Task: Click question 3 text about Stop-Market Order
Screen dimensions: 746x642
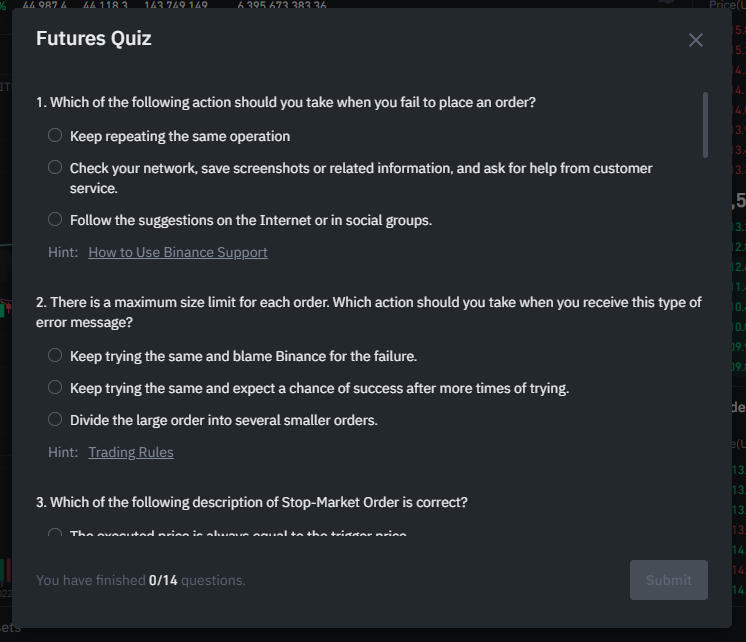Action: [x=252, y=502]
